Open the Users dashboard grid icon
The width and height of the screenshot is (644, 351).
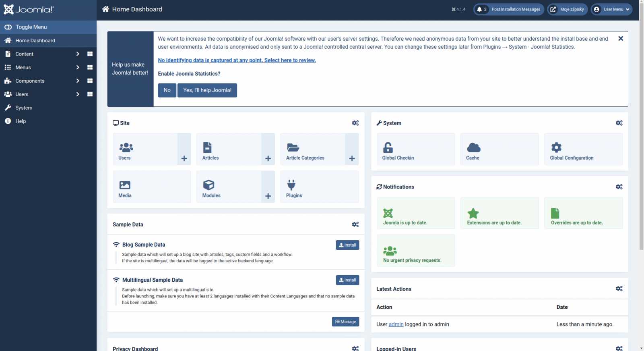point(90,94)
